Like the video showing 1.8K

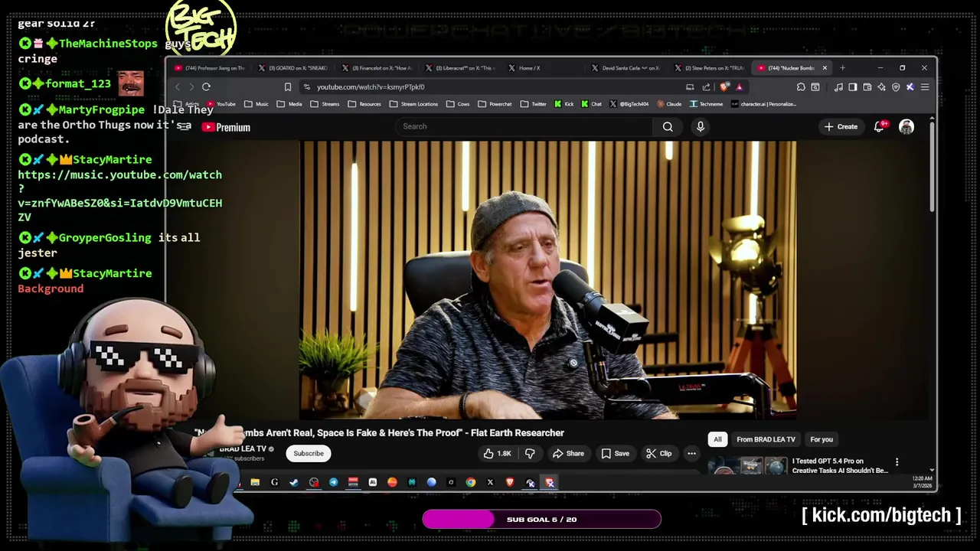click(x=497, y=454)
